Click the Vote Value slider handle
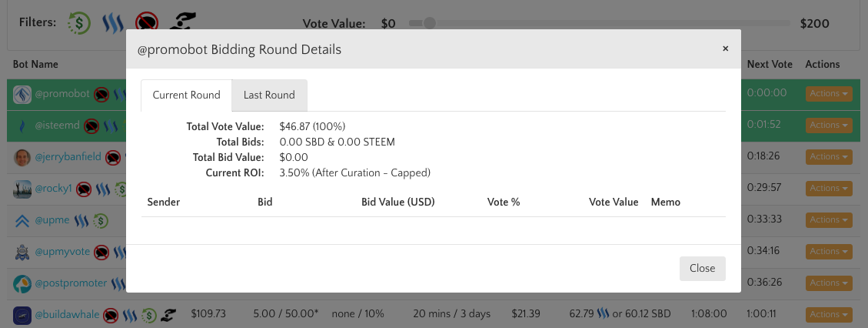The width and height of the screenshot is (868, 328). tap(430, 23)
